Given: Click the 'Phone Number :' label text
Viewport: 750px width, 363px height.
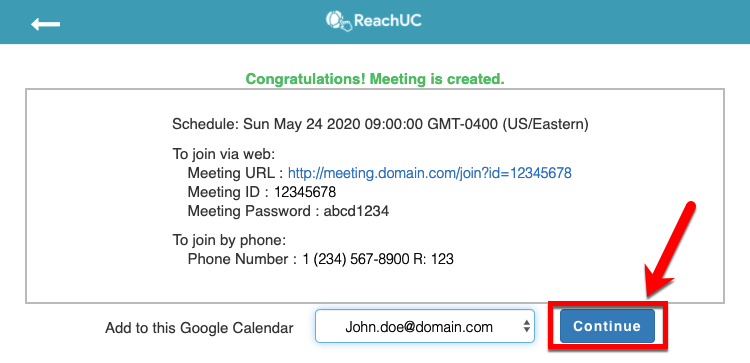Looking at the screenshot, I should point(243,259).
